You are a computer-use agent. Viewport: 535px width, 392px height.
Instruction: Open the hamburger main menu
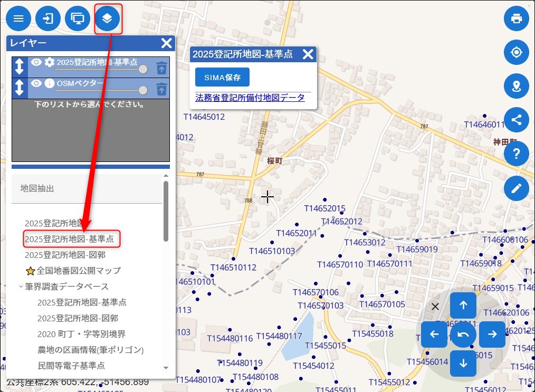click(x=18, y=19)
